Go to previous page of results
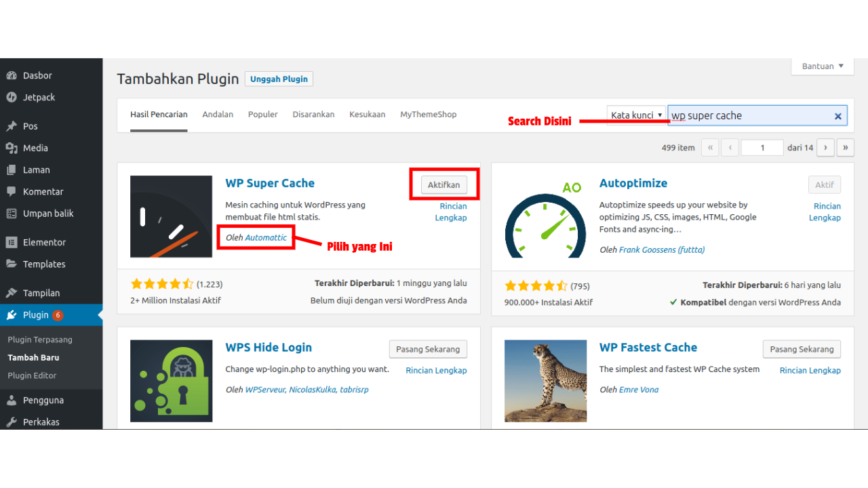 (x=730, y=147)
